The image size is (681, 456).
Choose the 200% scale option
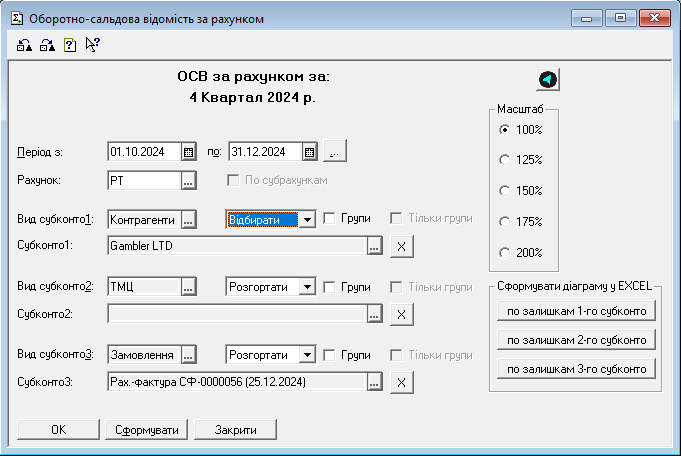tap(505, 253)
